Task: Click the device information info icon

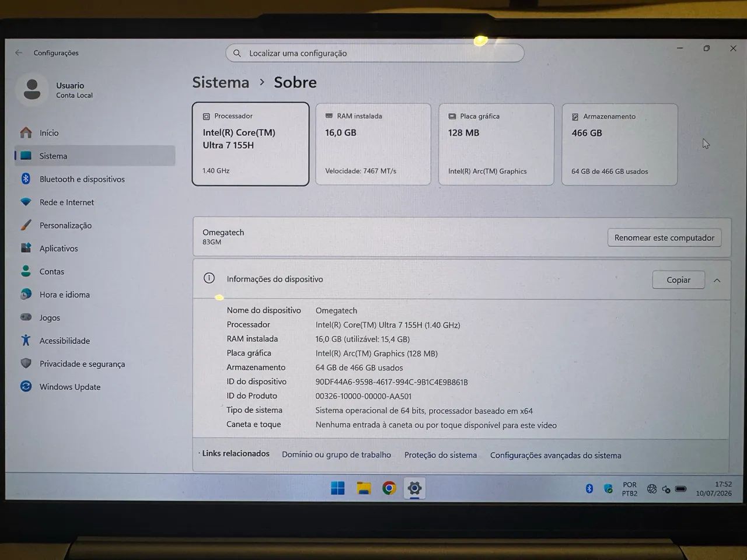Action: click(x=209, y=278)
